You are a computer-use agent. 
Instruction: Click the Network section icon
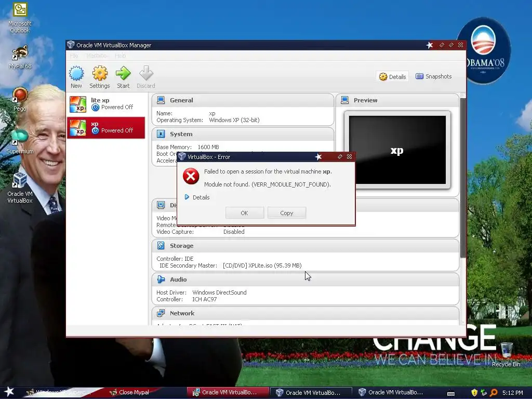[x=161, y=313]
